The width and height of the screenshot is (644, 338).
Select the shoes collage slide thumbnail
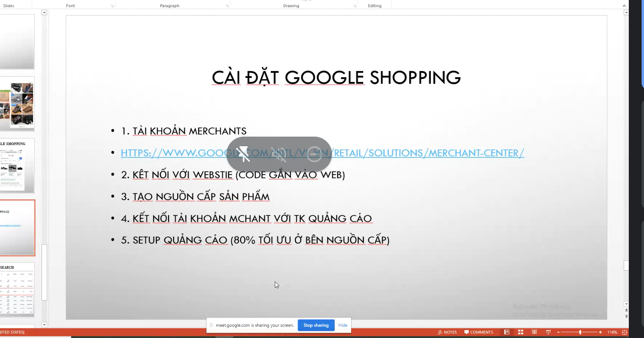point(17,104)
